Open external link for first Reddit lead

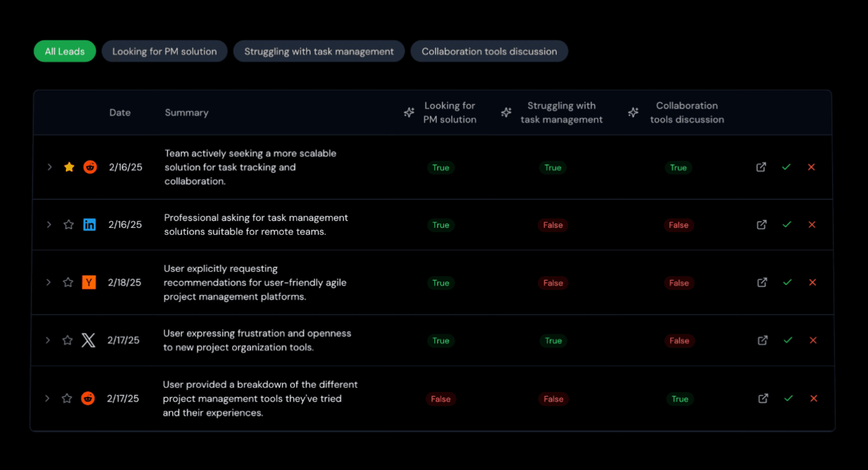[x=761, y=167]
